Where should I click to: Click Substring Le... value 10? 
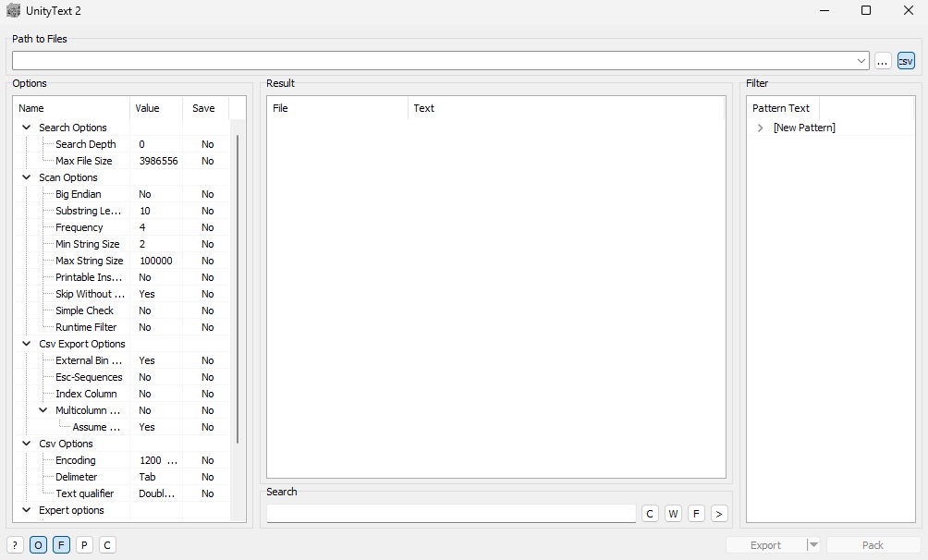(145, 211)
